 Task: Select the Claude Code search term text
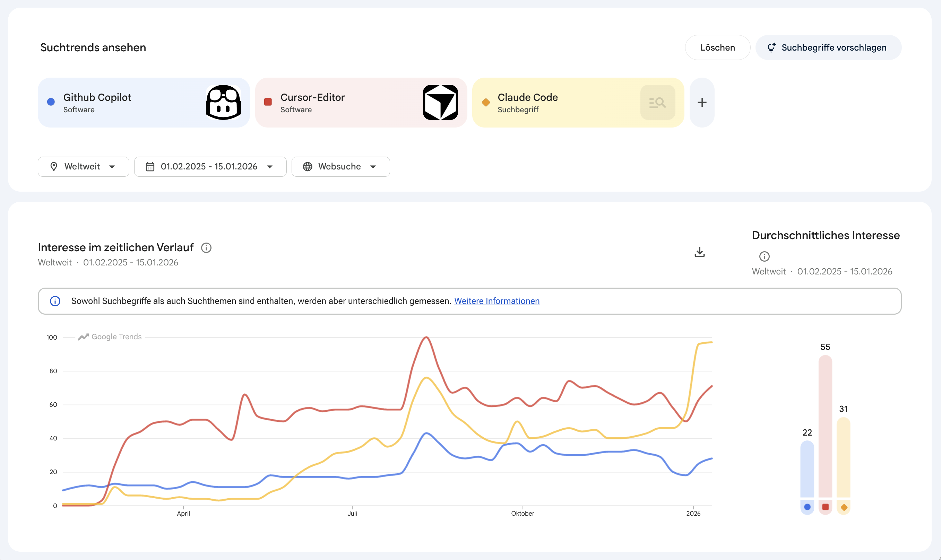[x=527, y=97]
